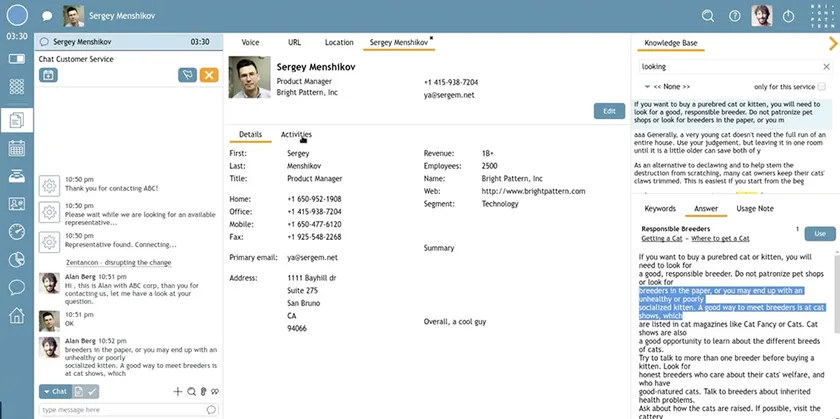Click the attachment paperclip icon in chat
840x419 pixels.
click(x=202, y=391)
